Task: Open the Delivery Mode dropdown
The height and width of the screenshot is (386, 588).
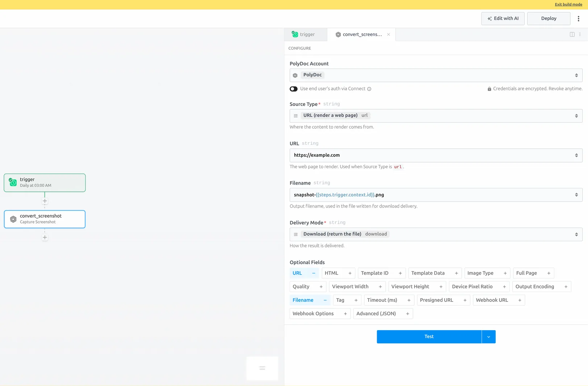Action: pyautogui.click(x=436, y=234)
